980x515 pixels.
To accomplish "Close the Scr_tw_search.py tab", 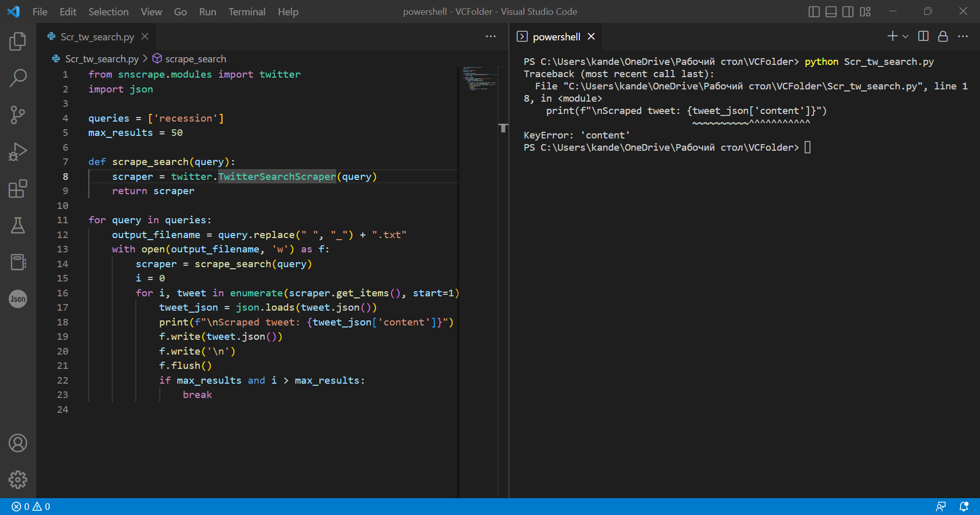I will point(145,37).
